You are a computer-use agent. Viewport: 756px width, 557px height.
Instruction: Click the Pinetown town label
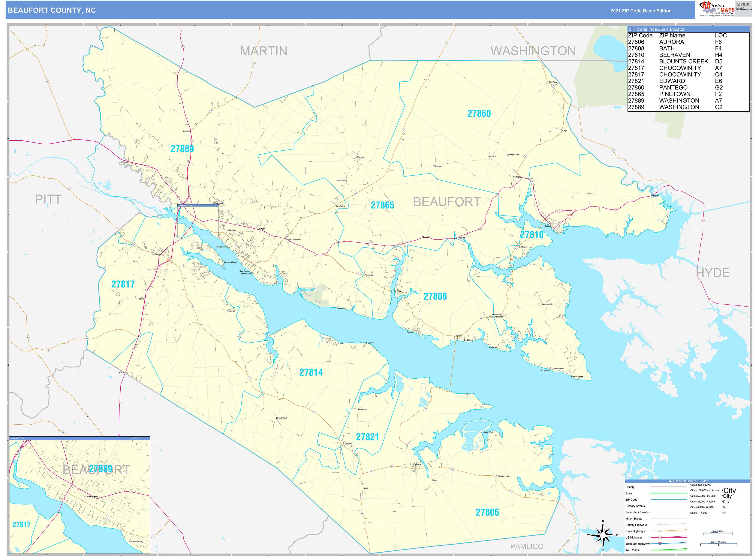361,157
